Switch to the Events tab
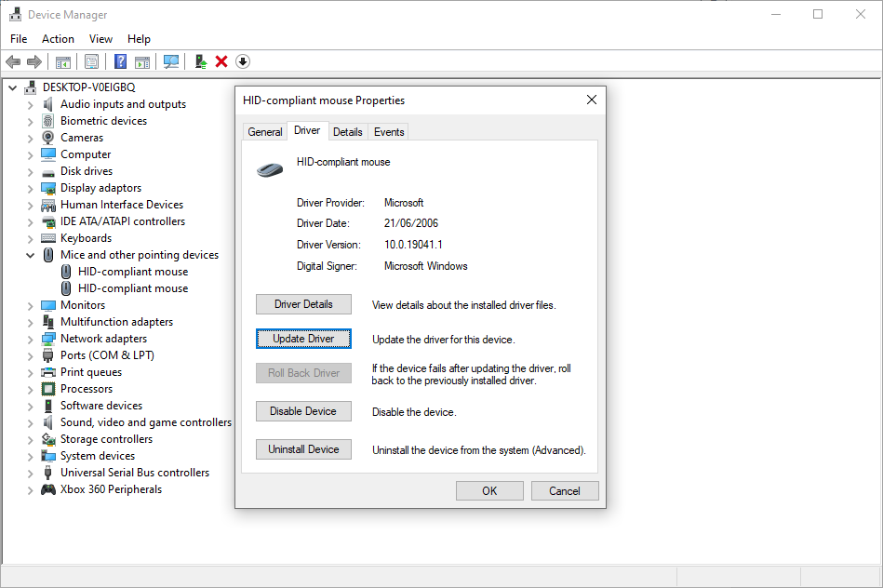 pos(388,131)
